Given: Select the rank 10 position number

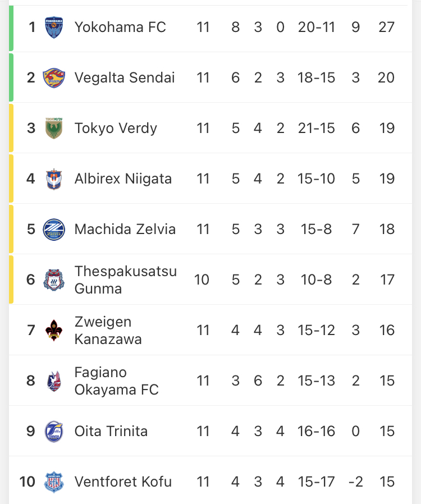Looking at the screenshot, I should pyautogui.click(x=27, y=482).
